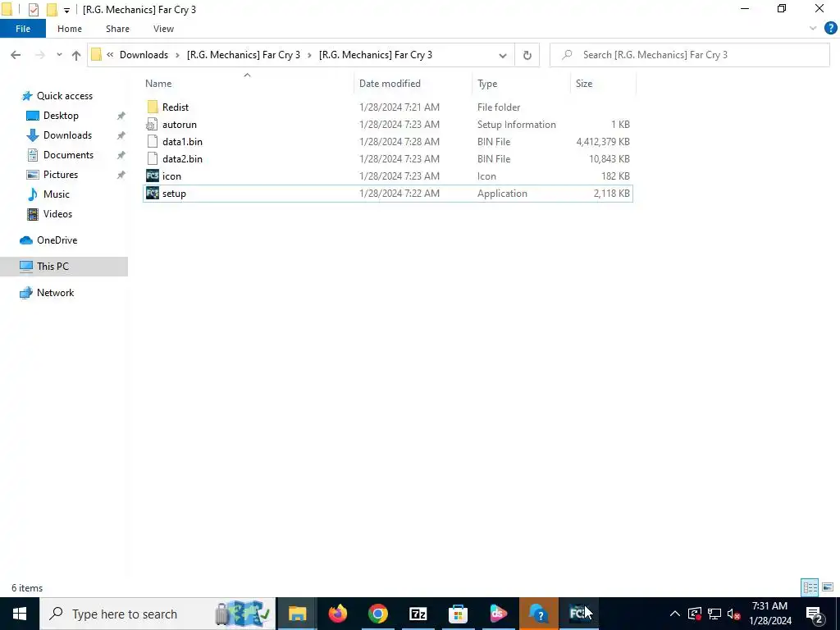Select the autorun setup information file
840x630 pixels.
388,125
